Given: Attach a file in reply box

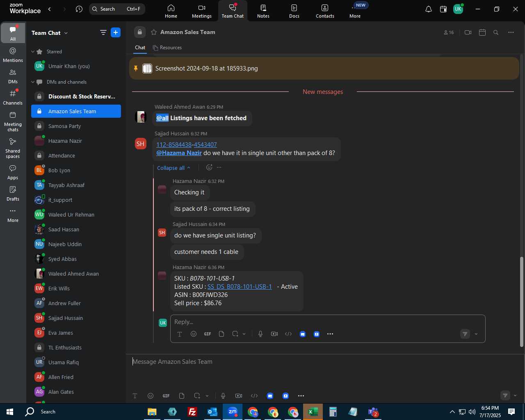Looking at the screenshot, I should click(x=221, y=334).
